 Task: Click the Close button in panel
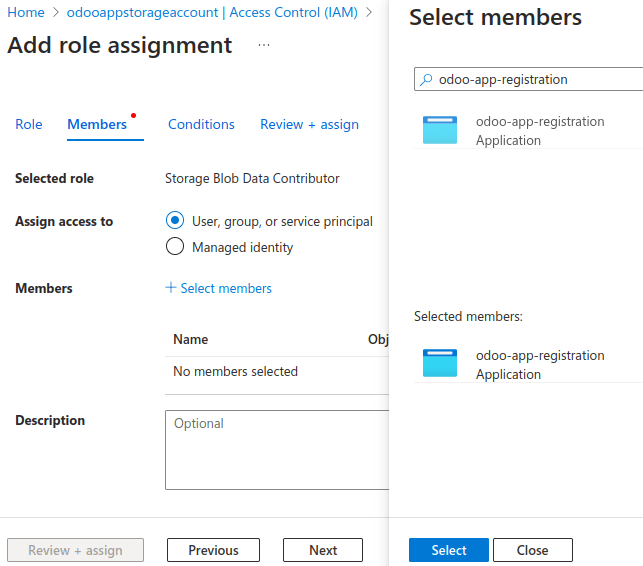[x=532, y=550]
